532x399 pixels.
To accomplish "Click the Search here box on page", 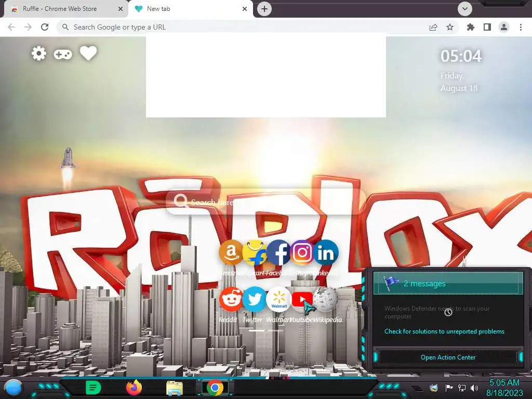I will (267, 202).
